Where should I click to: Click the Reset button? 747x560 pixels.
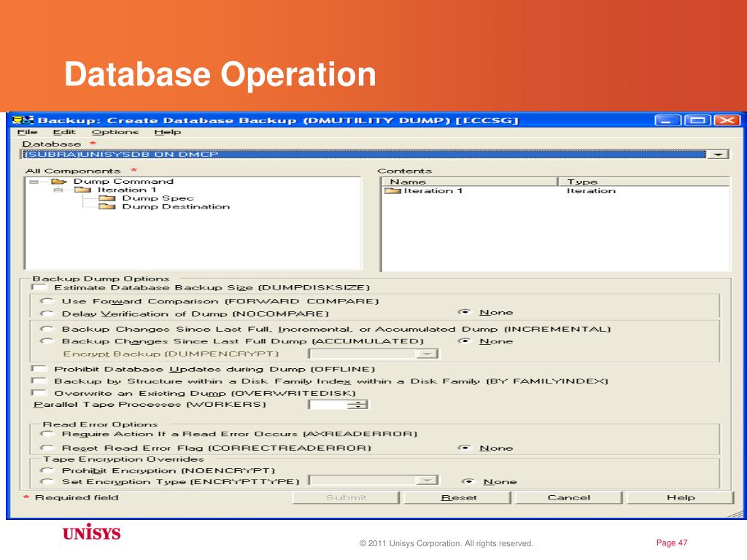(459, 497)
